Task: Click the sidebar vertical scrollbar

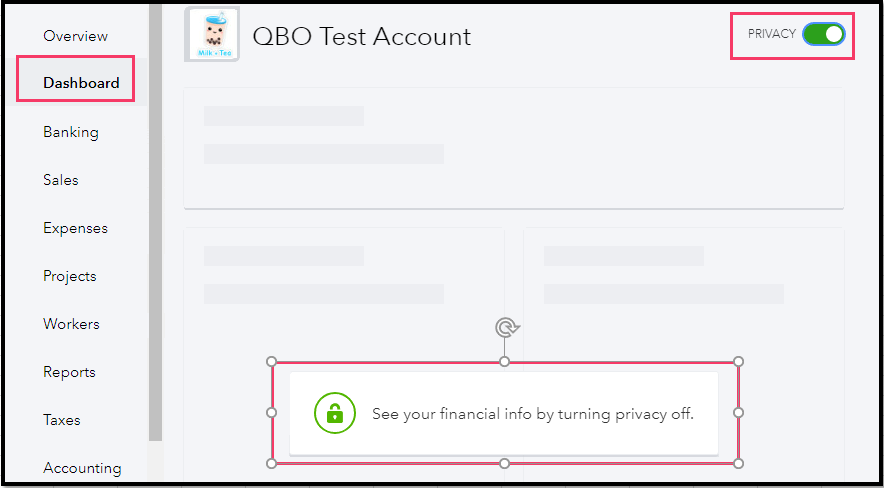Action: (155, 220)
